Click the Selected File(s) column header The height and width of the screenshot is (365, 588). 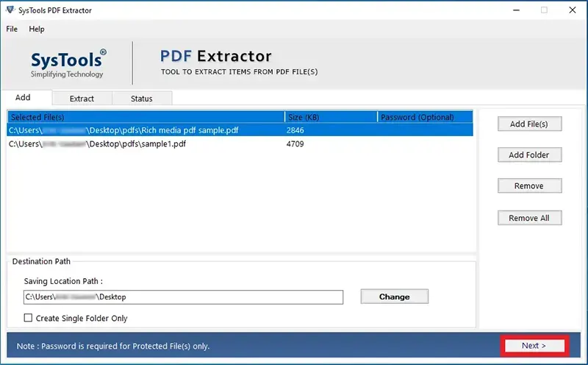click(x=146, y=117)
